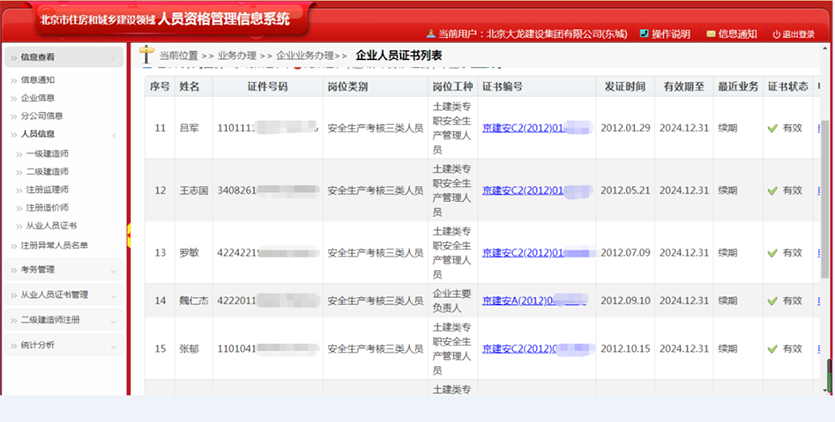Click the table's vertical scrollbar
This screenshot has width=835, height=422.
point(825,200)
